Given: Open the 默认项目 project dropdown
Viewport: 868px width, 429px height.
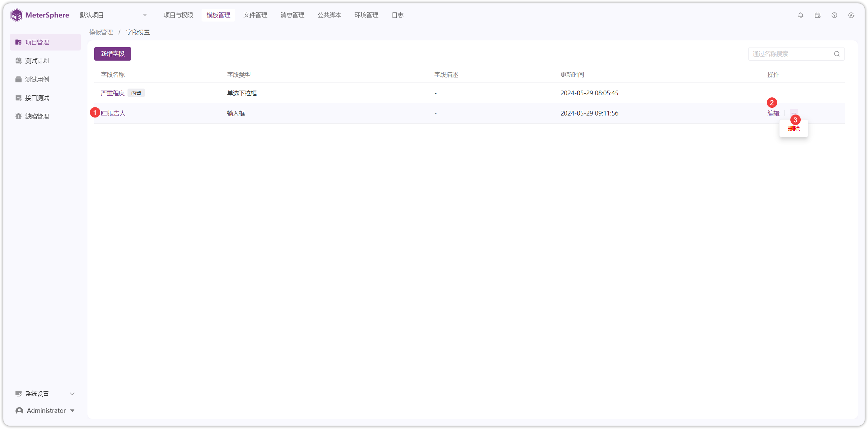Looking at the screenshot, I should pyautogui.click(x=113, y=15).
